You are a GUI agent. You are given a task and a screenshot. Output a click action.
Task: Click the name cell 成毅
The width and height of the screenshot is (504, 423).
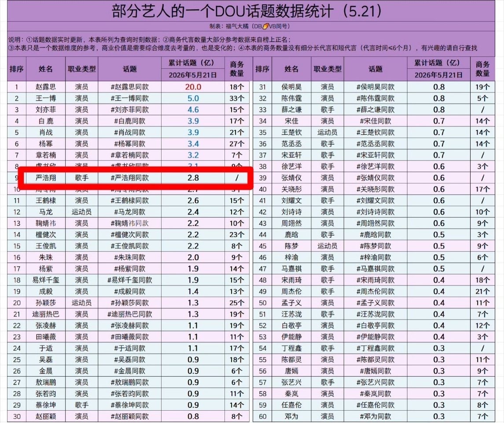click(46, 291)
